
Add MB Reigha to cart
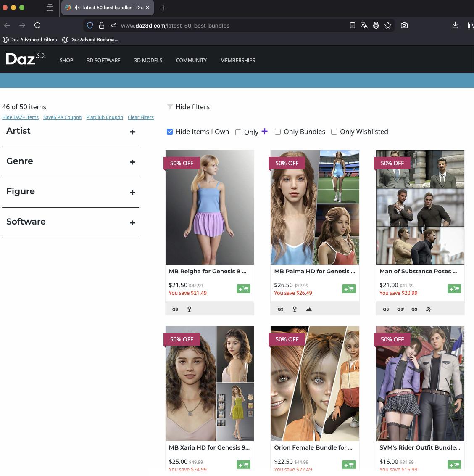pos(243,289)
